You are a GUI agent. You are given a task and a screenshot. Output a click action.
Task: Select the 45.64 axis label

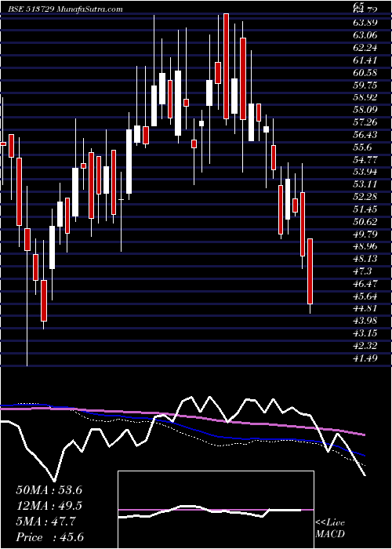[x=365, y=297]
